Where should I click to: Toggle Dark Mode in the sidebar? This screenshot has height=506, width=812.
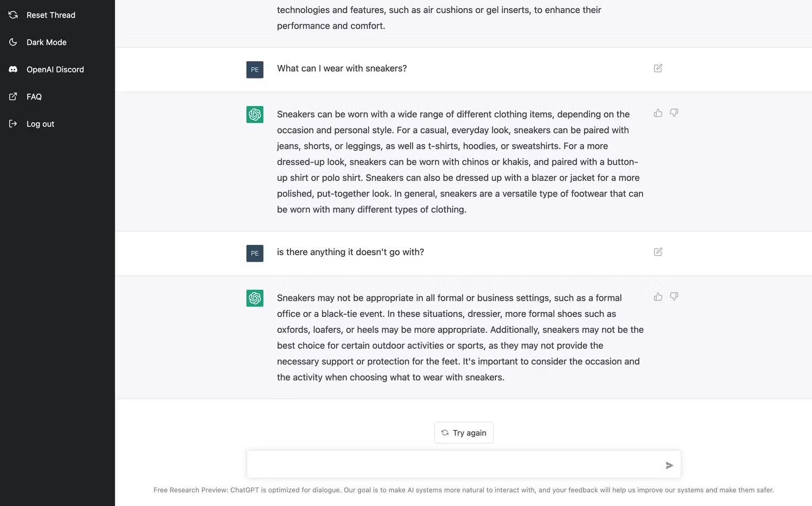[46, 42]
